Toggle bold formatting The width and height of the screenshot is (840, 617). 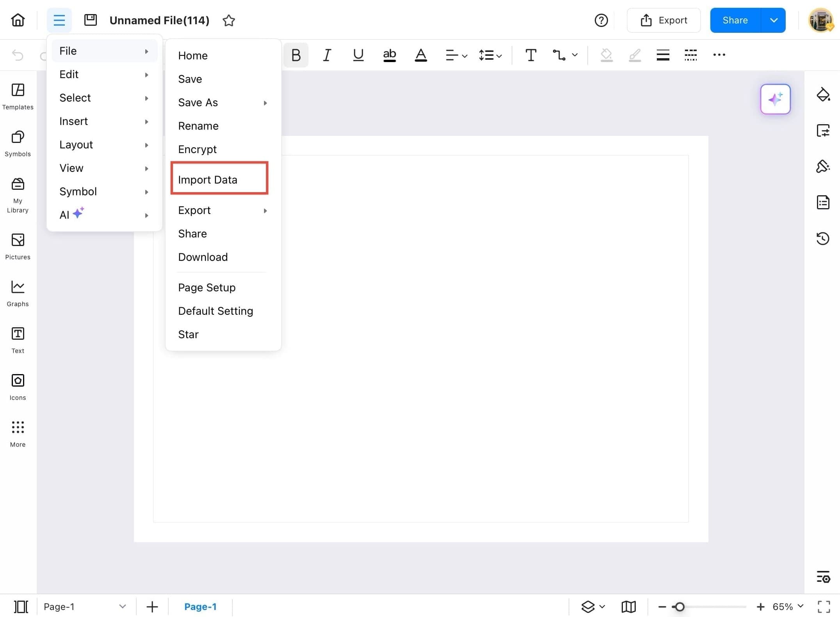[x=296, y=55]
